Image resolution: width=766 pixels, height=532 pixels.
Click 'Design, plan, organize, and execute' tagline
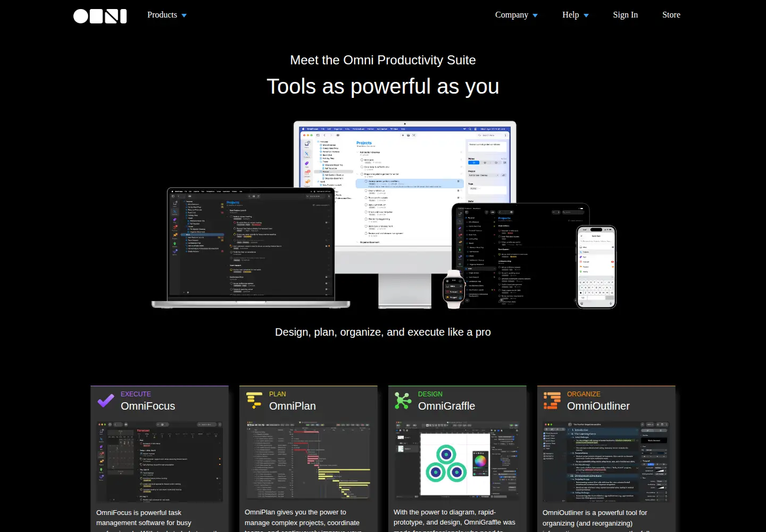tap(383, 332)
